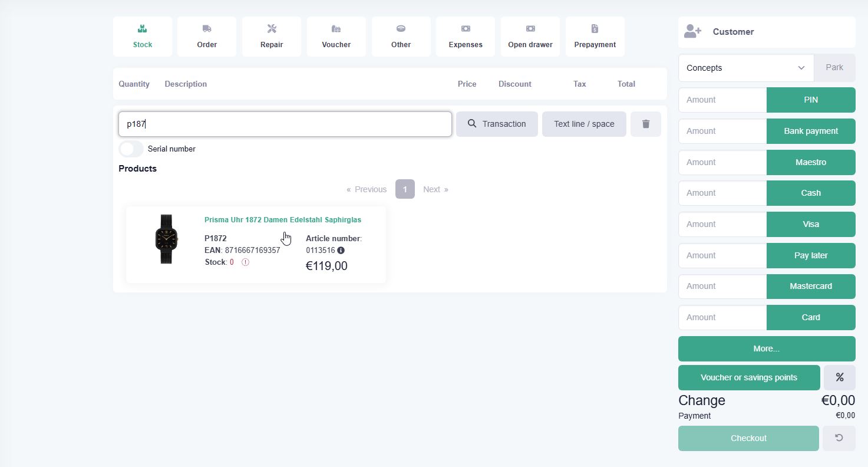The height and width of the screenshot is (467, 868).
Task: Focus the product search input field
Action: [285, 124]
